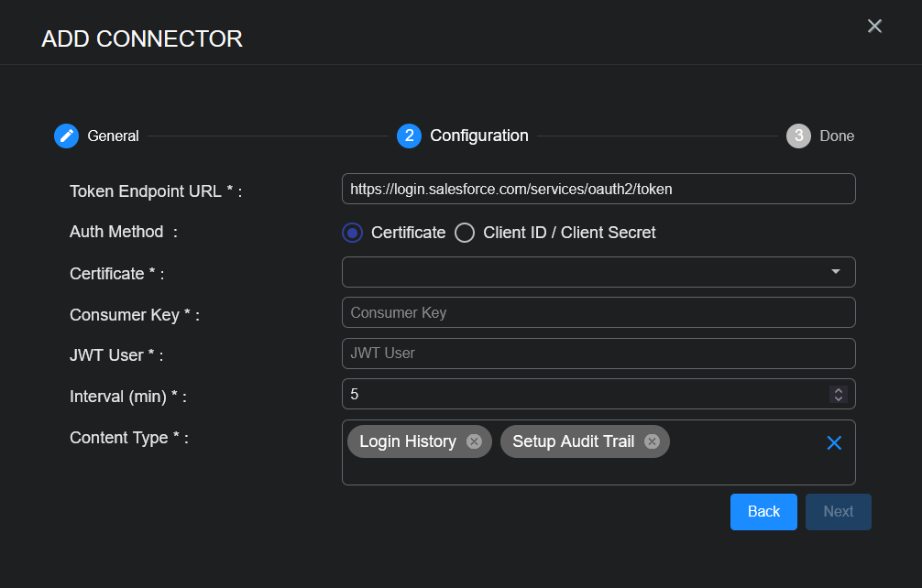
Task: Click the Configuration step number 2 icon
Action: pyautogui.click(x=409, y=136)
